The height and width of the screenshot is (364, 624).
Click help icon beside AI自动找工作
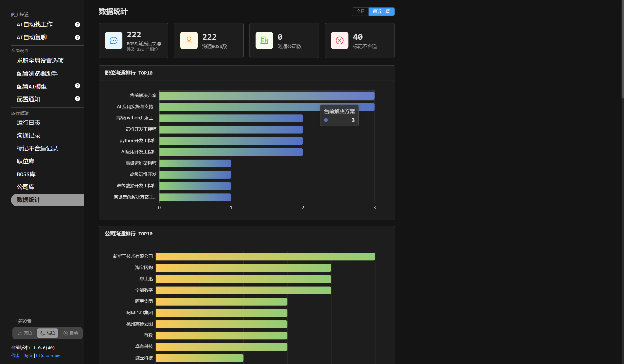[x=78, y=25]
